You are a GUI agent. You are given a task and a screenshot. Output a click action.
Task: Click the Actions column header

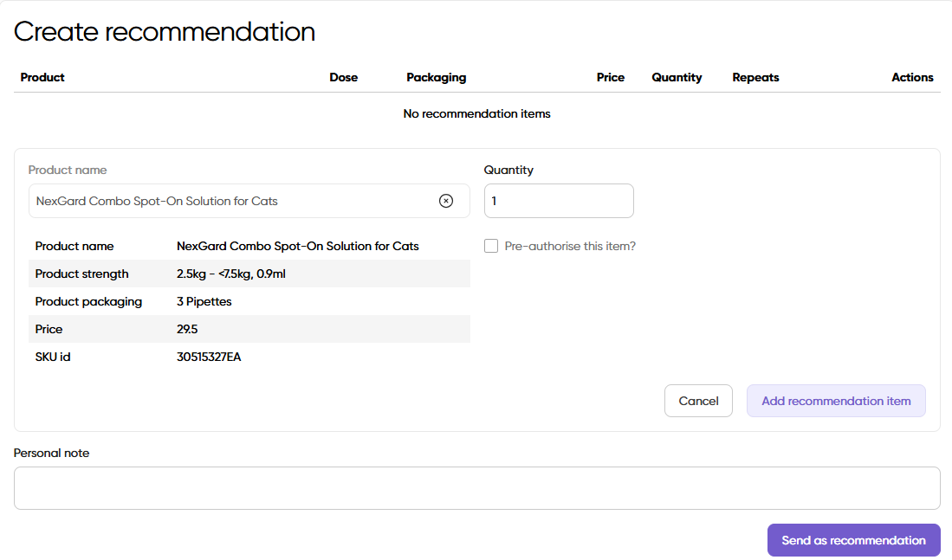pyautogui.click(x=912, y=77)
